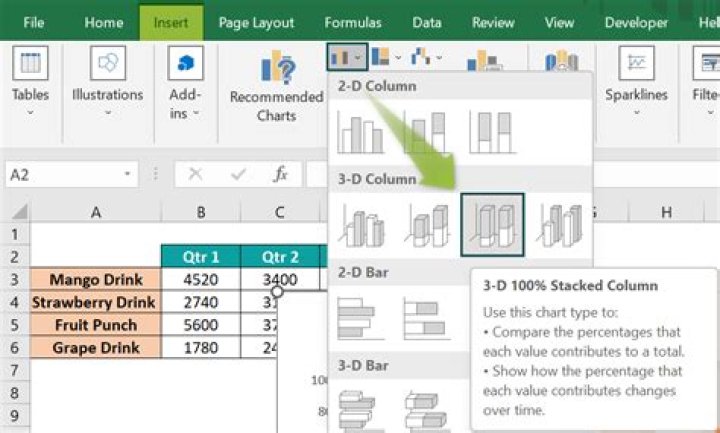Screen dimensions: 720x433
Task: Select 3-D 100% Stacked Column chart
Action: [492, 225]
